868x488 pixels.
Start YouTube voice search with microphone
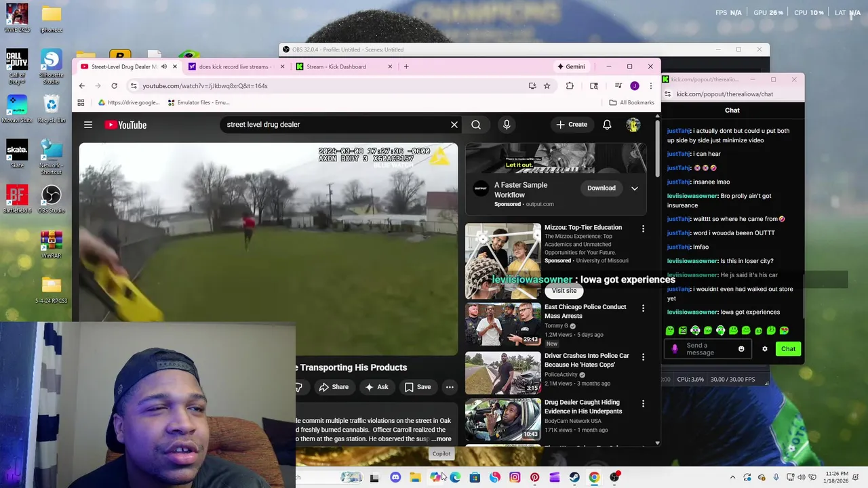(507, 125)
